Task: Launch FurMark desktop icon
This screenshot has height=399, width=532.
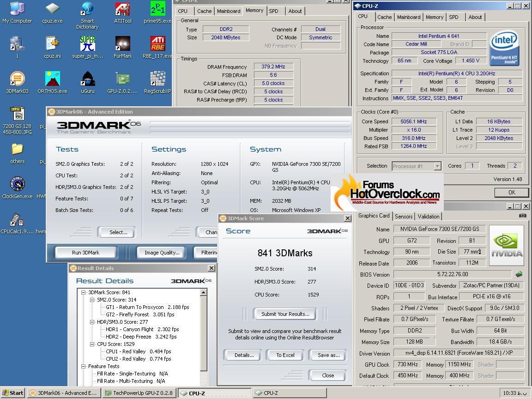Action: point(122,48)
